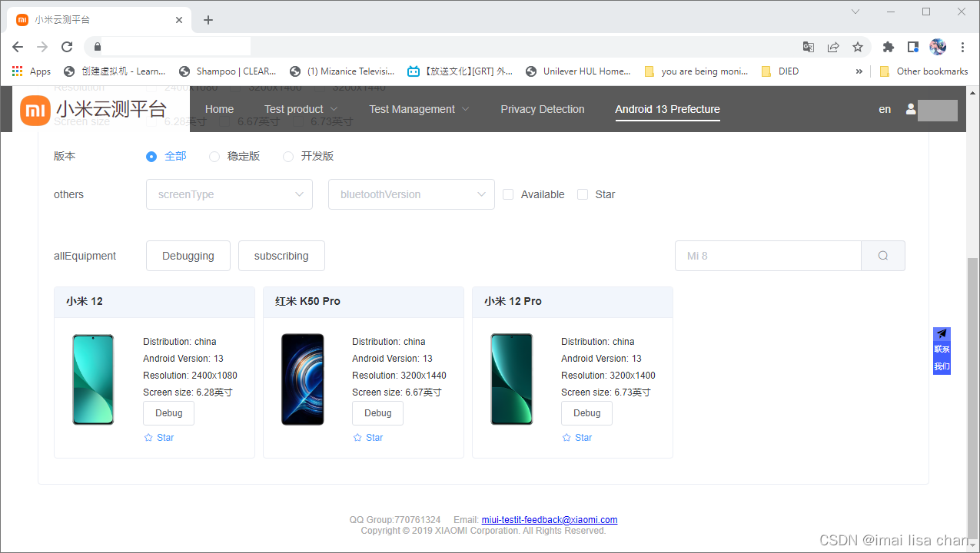Click Debug on the 小米 12 card
This screenshot has width=980, height=553.
(169, 413)
